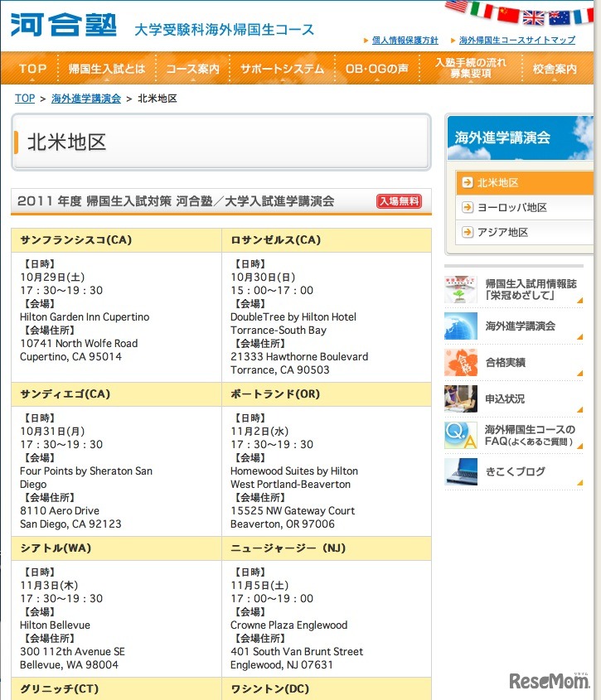601x700 pixels.
Task: Click 海外進学講演会 breadcrumb link
Action: 85,99
